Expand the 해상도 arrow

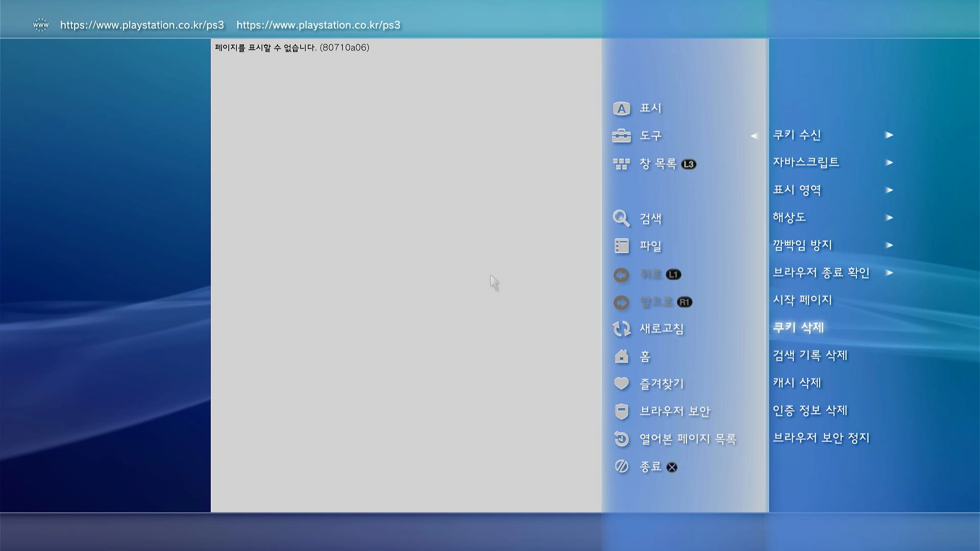(889, 218)
